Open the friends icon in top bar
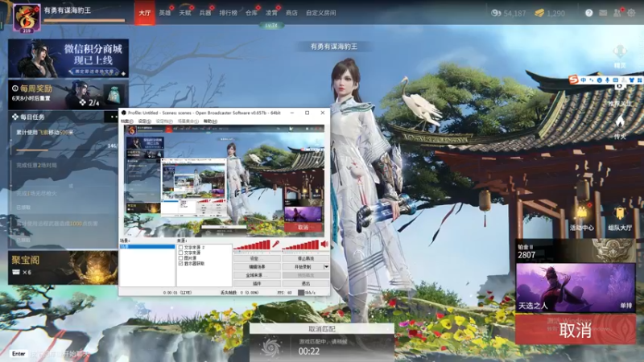Viewport: 644px width, 362px height. coord(617,13)
